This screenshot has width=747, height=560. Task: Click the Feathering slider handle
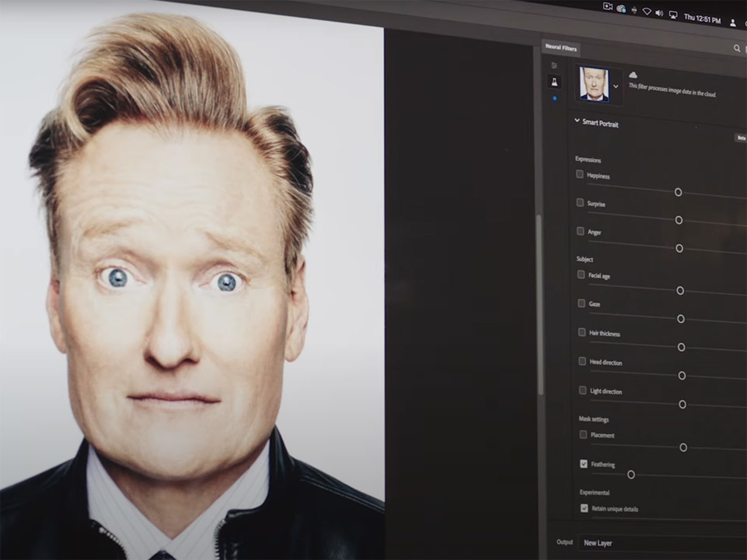click(631, 475)
